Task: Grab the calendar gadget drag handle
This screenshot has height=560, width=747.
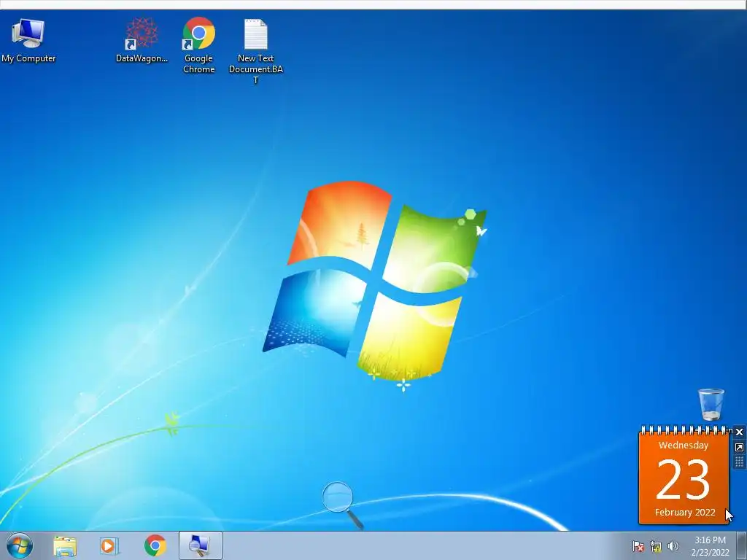Action: point(740,462)
